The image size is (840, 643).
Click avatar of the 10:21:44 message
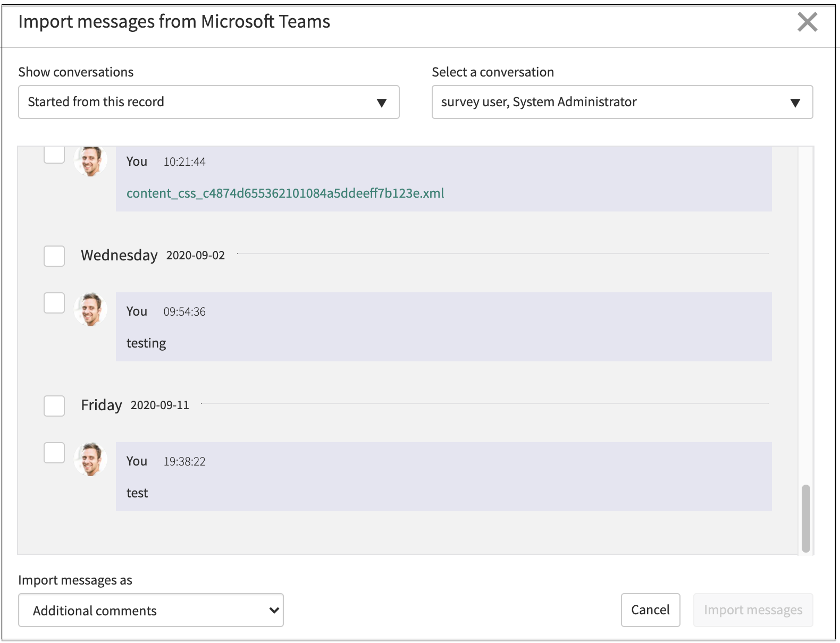[90, 160]
